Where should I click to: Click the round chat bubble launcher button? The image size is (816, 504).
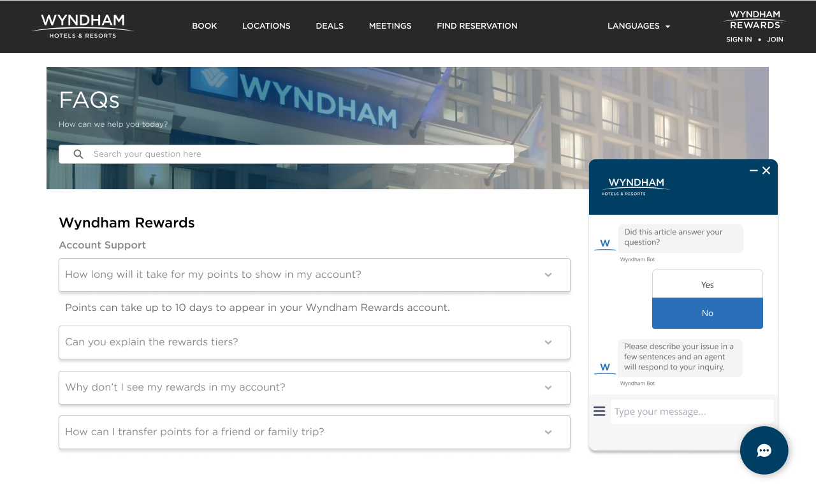pos(764,450)
